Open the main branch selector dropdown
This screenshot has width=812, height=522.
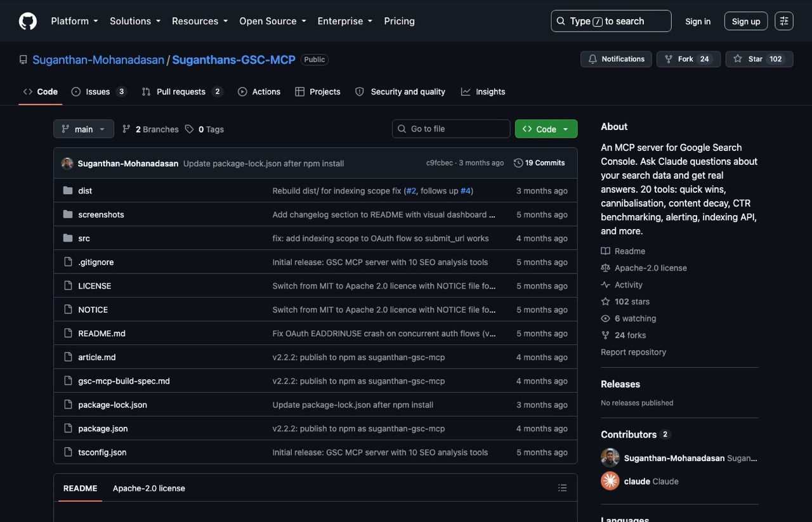pyautogui.click(x=84, y=129)
